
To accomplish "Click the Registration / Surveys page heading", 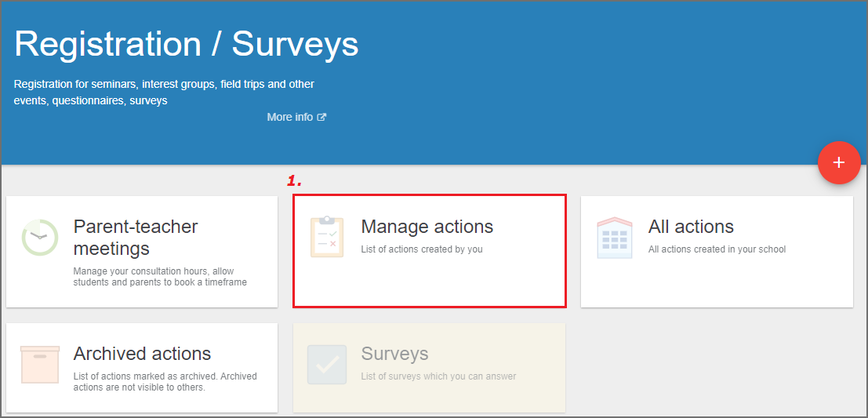I will click(187, 44).
